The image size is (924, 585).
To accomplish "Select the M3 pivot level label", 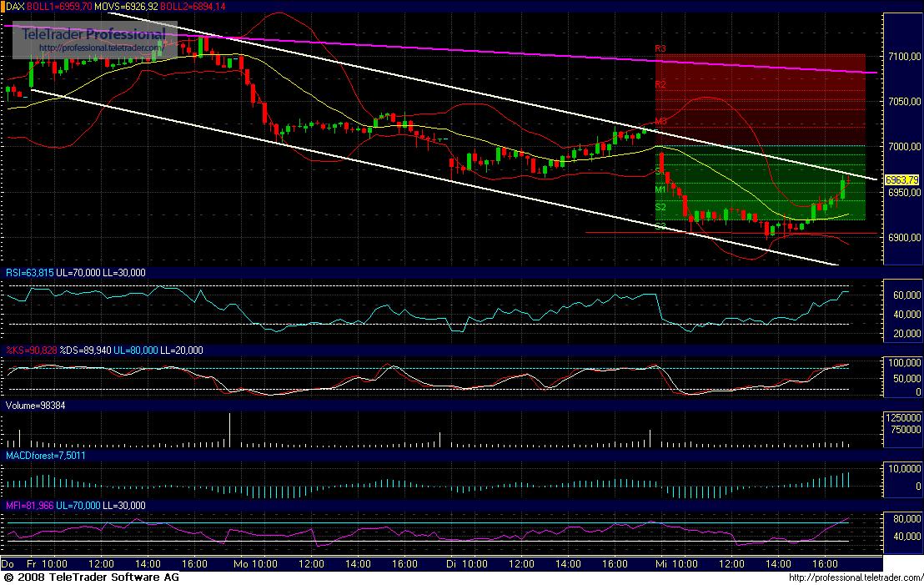I will pyautogui.click(x=660, y=122).
